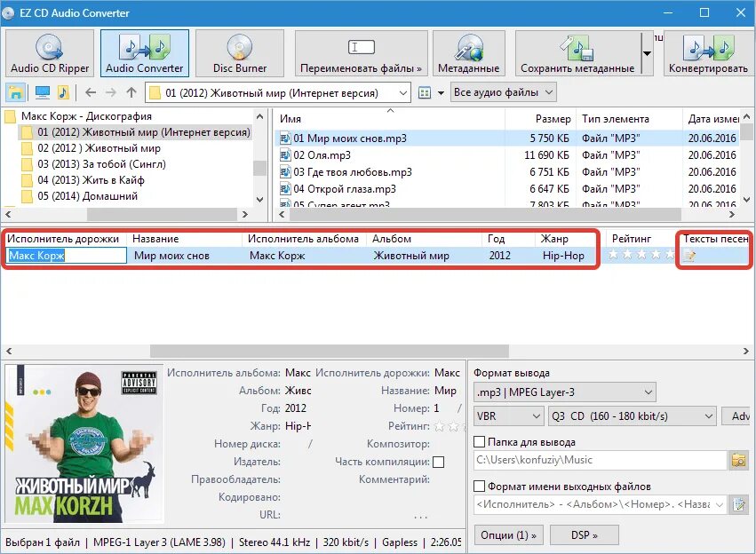Set rating stars in the metadata panel

(450, 426)
